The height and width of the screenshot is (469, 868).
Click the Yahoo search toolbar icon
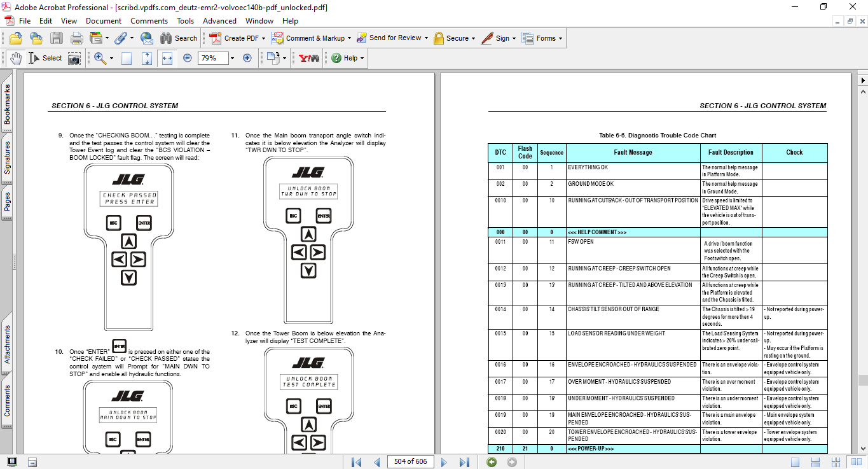(309, 58)
